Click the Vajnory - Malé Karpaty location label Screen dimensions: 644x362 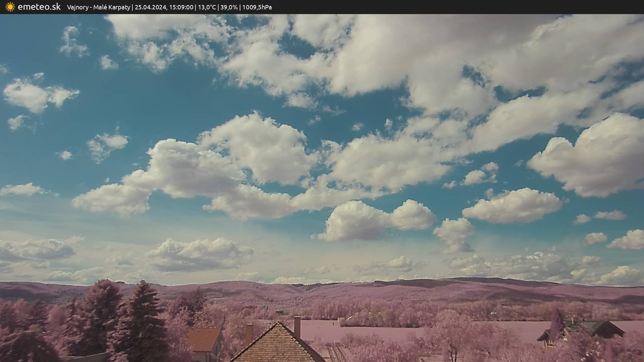click(x=98, y=7)
